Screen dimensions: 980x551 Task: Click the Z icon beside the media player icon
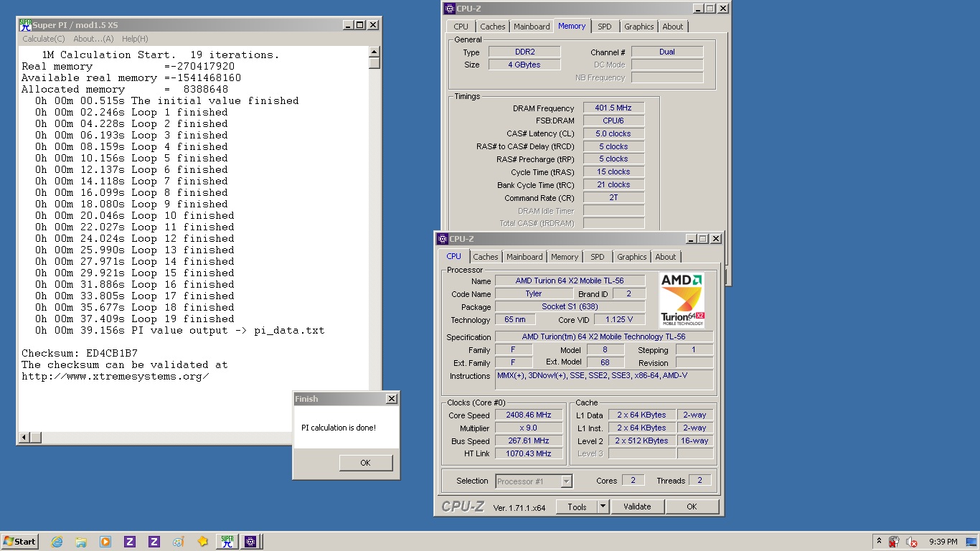pyautogui.click(x=130, y=542)
